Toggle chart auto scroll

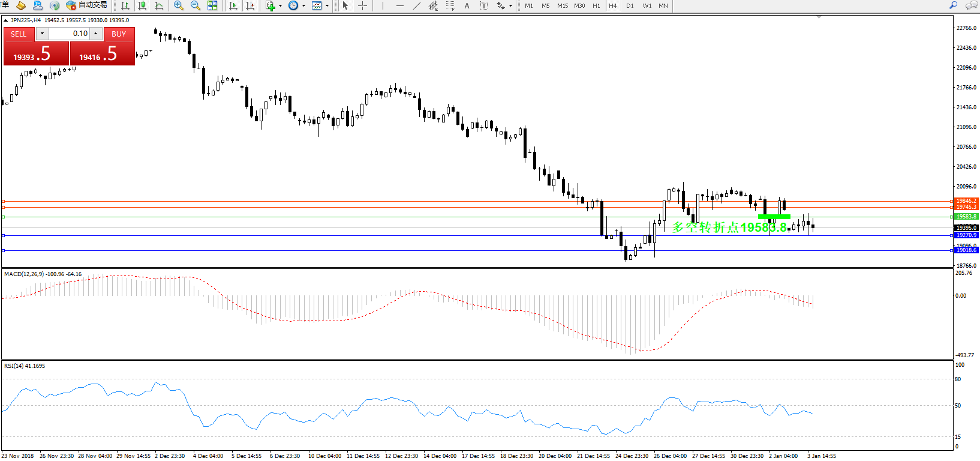(x=233, y=5)
